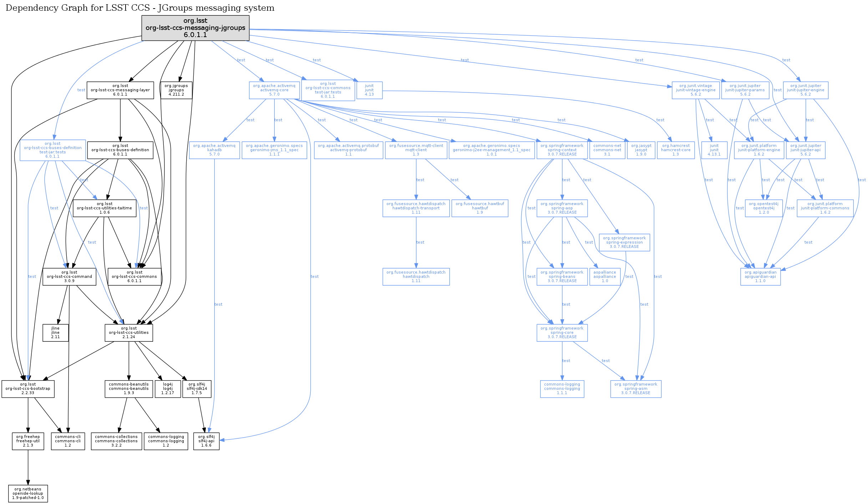Select the hamcrest-core 1.3 node

(x=675, y=150)
